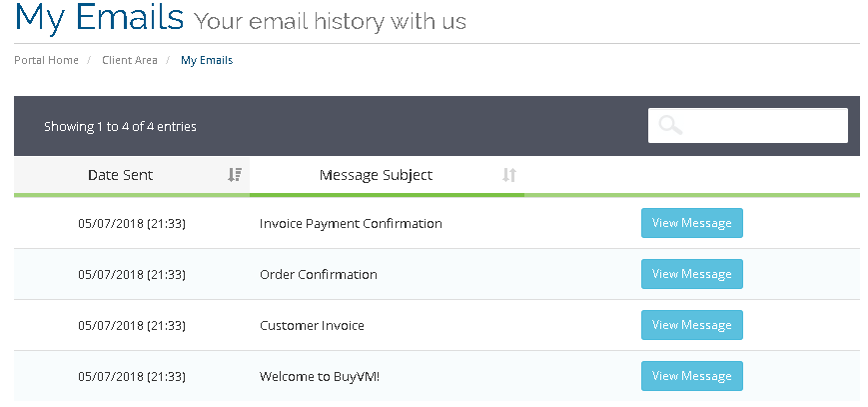Screen dimensions: 868x407
Task: Click the Welcome to BuyVM! subject text
Action: (320, 377)
